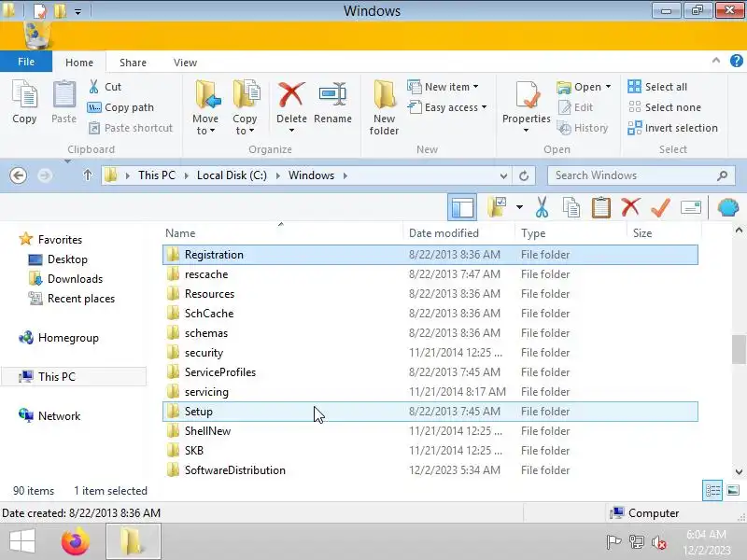Click the scissors Cut icon in lower toolbar
This screenshot has width=747, height=560.
pyautogui.click(x=542, y=207)
